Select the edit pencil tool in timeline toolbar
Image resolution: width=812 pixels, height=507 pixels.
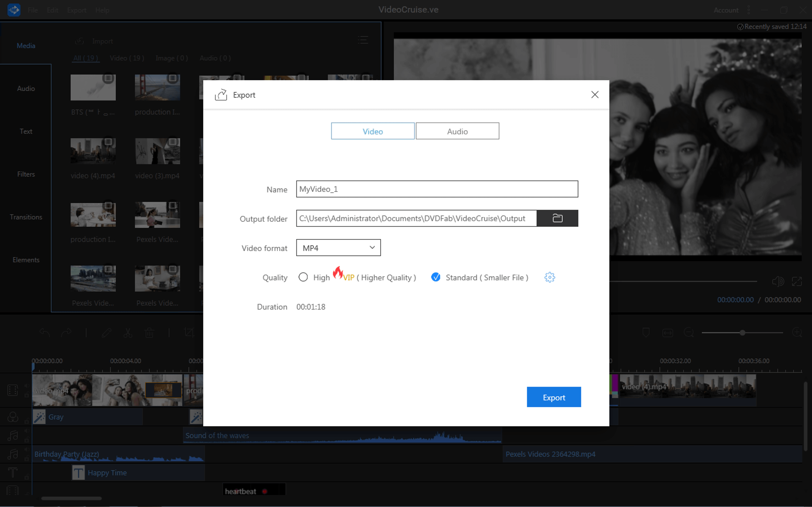[107, 333]
